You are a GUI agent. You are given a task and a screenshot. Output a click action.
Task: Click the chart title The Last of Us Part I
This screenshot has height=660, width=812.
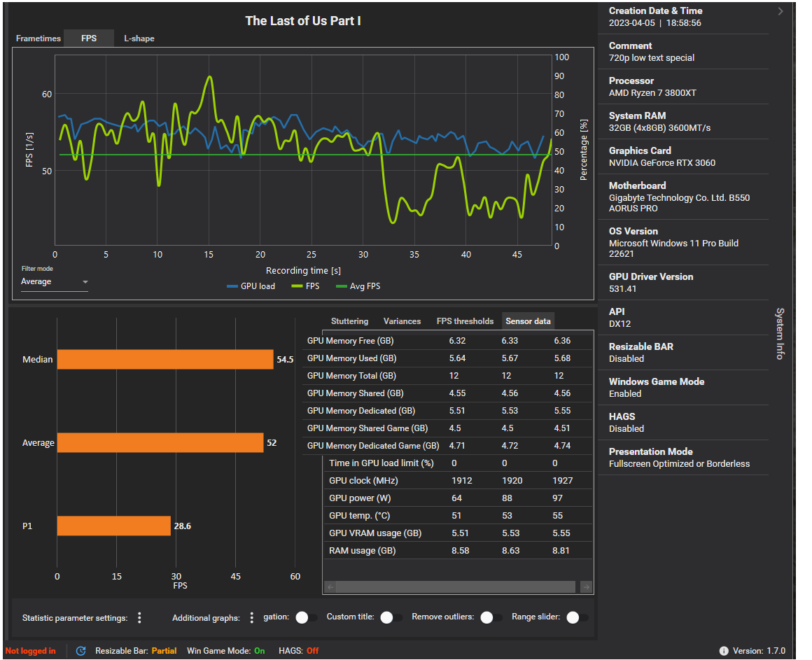point(303,21)
